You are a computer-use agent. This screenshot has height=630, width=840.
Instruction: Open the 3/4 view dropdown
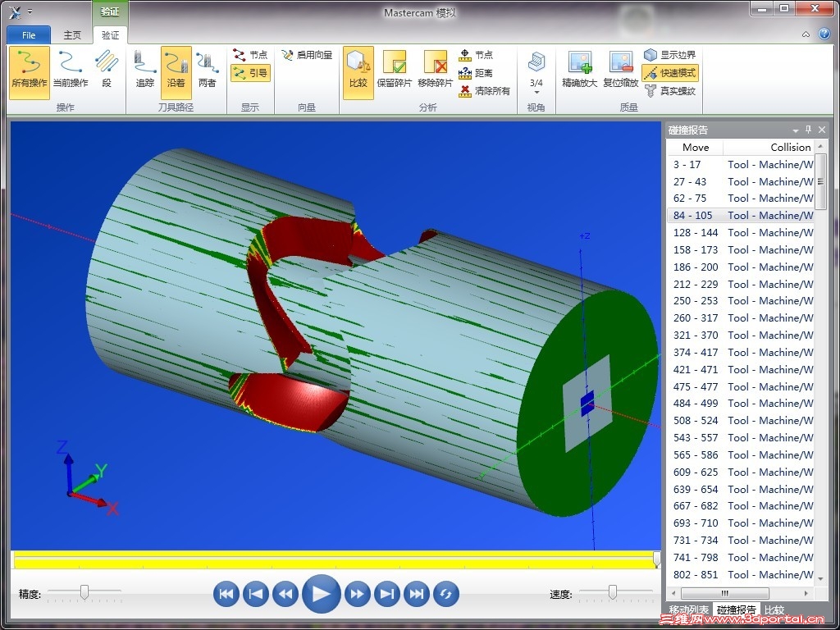pyautogui.click(x=536, y=73)
